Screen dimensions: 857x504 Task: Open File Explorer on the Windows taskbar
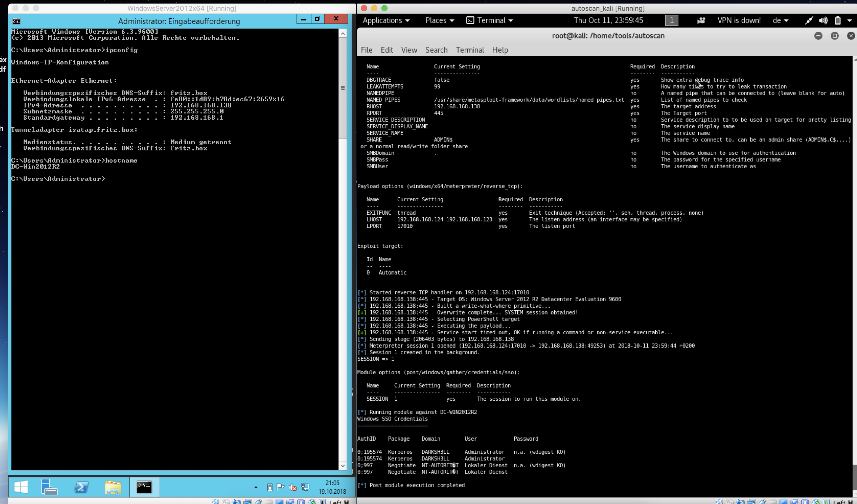(x=113, y=487)
